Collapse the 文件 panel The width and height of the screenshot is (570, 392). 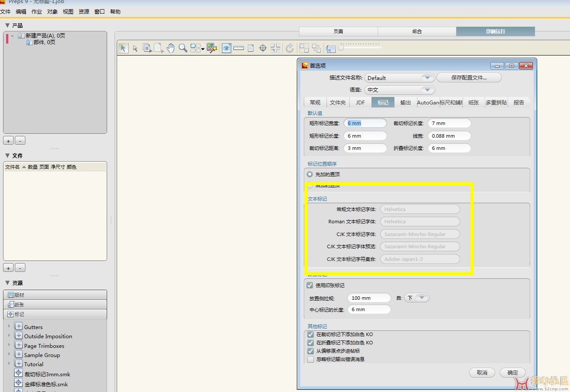pos(7,156)
